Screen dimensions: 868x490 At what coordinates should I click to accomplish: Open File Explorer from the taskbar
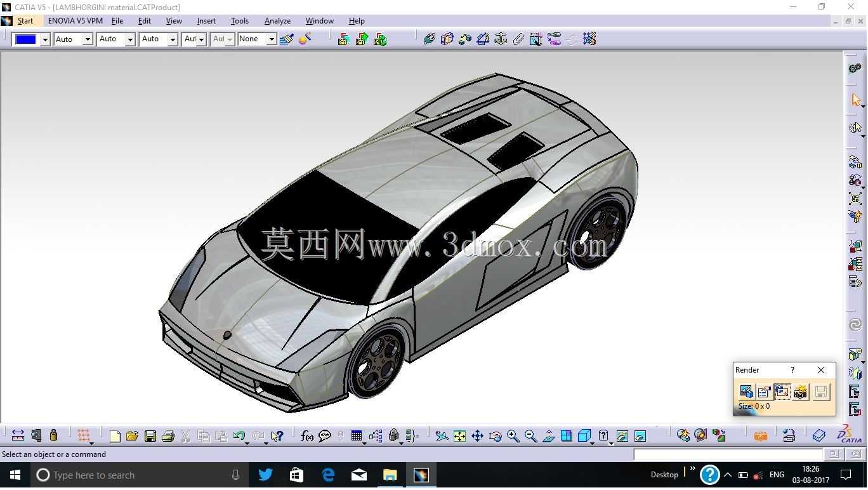pyautogui.click(x=390, y=475)
